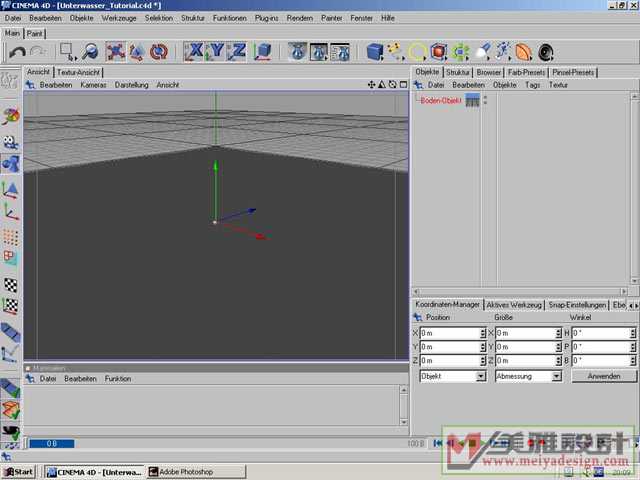
Task: Switch to the Struktur manager tab
Action: pos(458,73)
